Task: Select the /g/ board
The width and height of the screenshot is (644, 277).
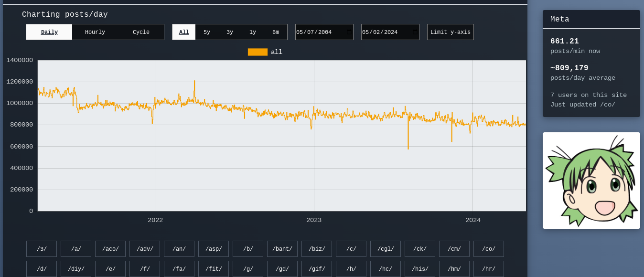Action: coord(248,269)
